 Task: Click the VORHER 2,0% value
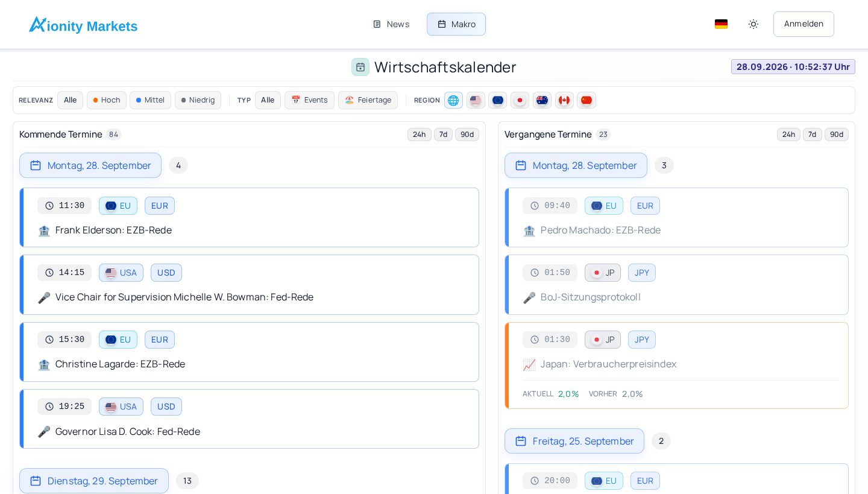click(632, 394)
